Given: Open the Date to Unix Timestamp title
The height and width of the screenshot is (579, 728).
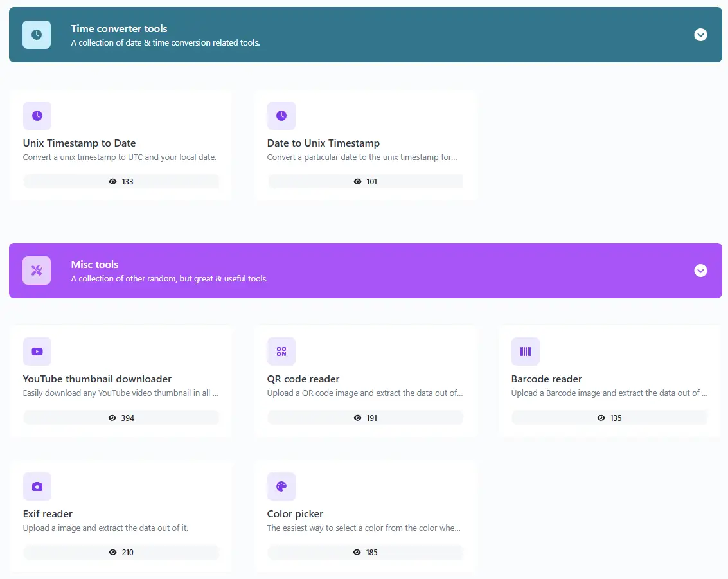Looking at the screenshot, I should click(323, 143).
